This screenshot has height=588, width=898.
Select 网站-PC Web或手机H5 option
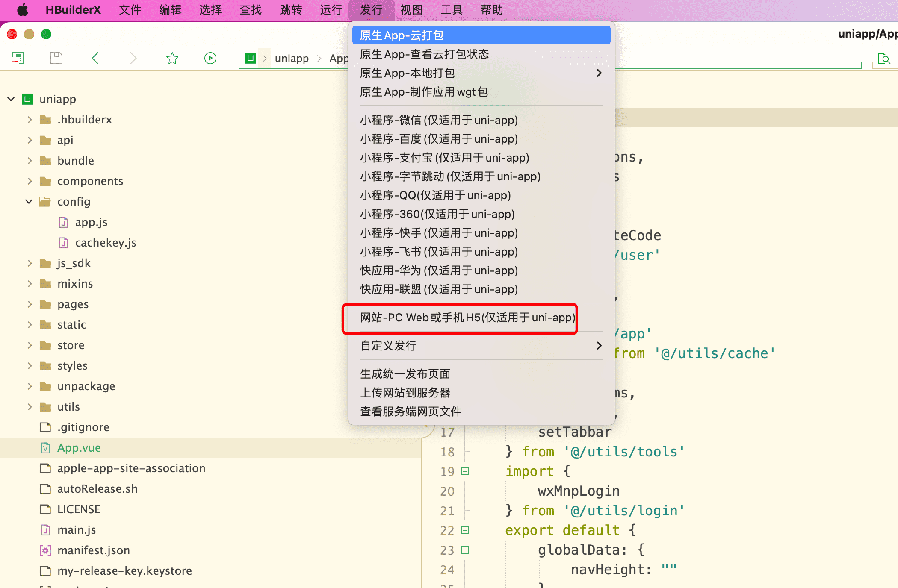click(481, 318)
